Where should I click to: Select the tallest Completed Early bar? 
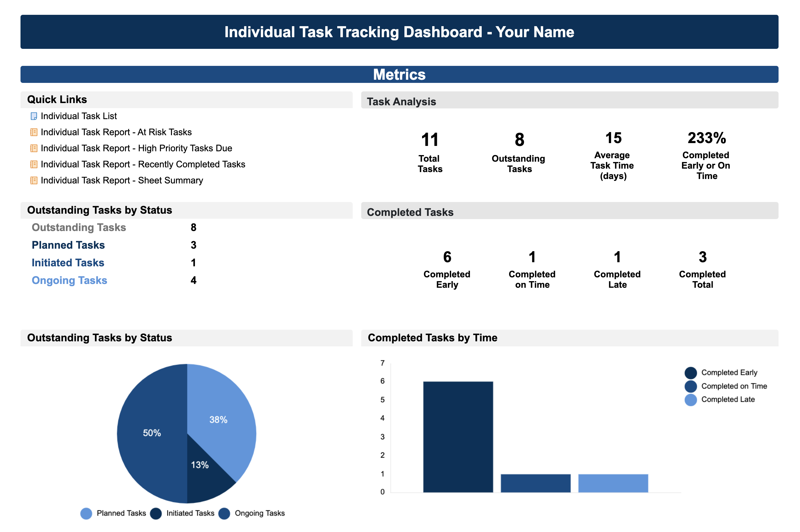458,437
